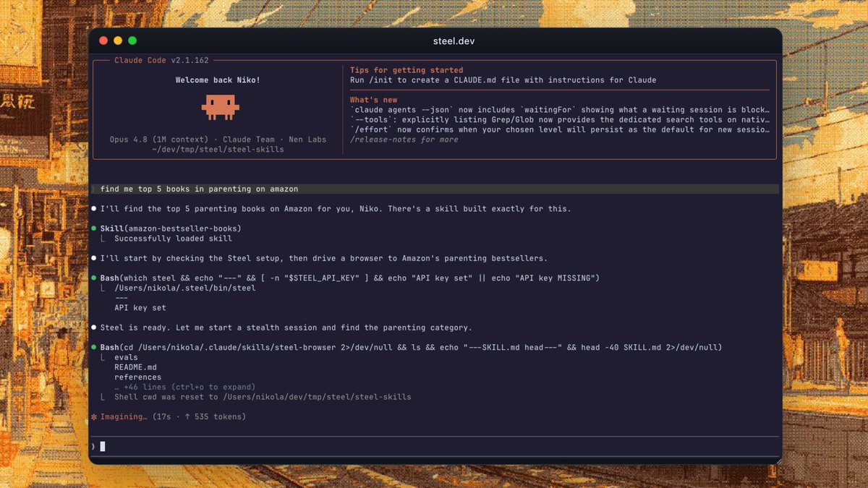Click the 'references' listing entry

[137, 377]
